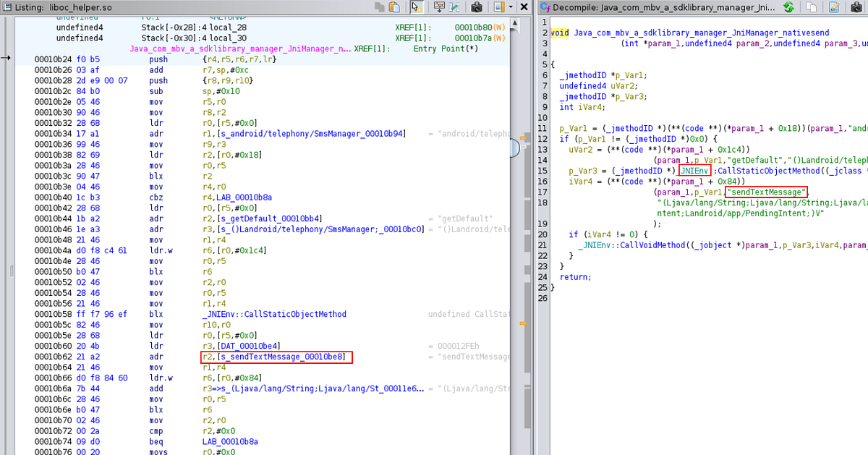Screen dimensions: 868x455
Task: Create a snapshot with the Decompile camera icon
Action: click(x=855, y=7)
